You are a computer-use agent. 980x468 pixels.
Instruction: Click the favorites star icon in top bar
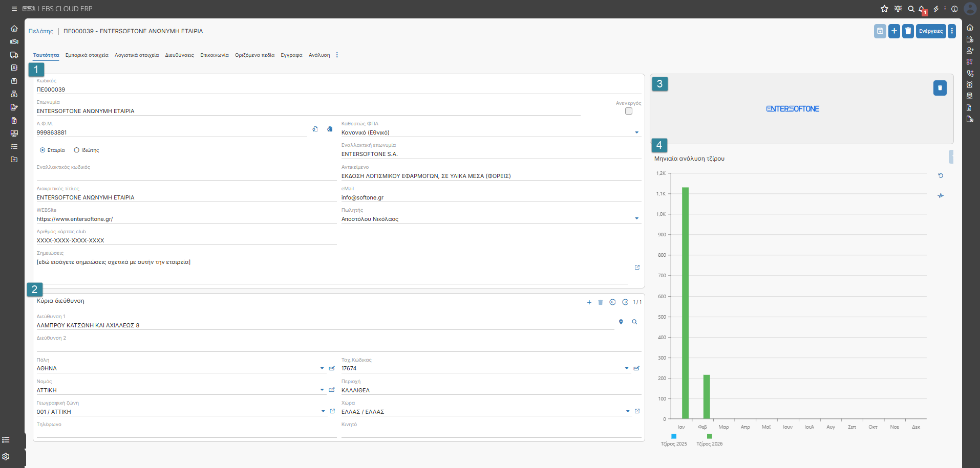884,9
